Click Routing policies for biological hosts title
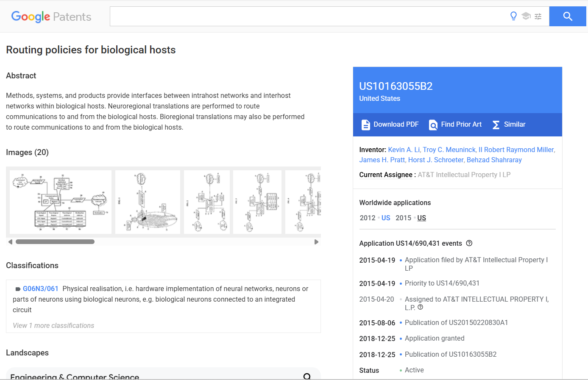This screenshot has width=588, height=380. [91, 50]
